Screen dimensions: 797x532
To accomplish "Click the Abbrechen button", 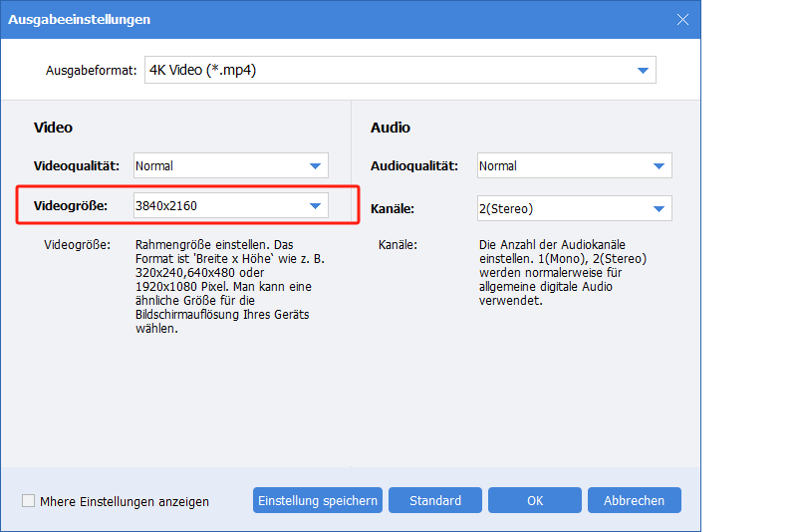I will [635, 500].
